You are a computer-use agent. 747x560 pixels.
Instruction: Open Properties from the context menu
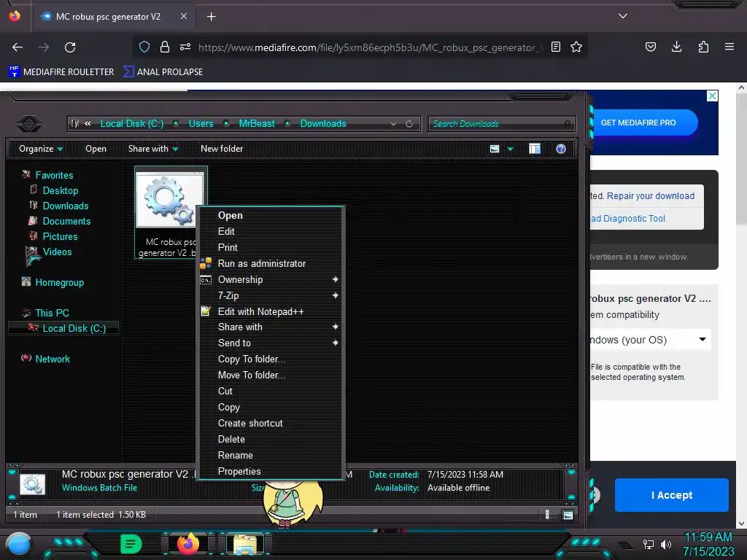271,471
